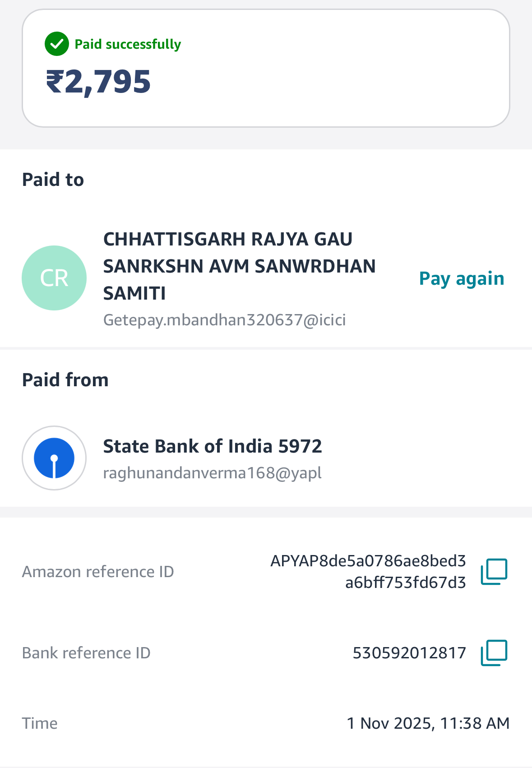This screenshot has height=768, width=532.
Task: Tap the transaction time 1 Nov 2025
Action: (428, 723)
